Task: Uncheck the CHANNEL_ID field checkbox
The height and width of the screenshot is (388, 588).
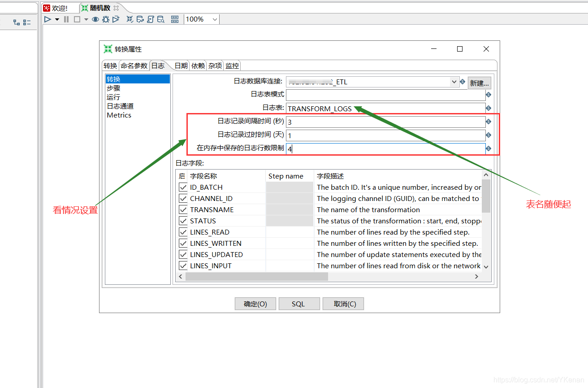Action: [183, 198]
